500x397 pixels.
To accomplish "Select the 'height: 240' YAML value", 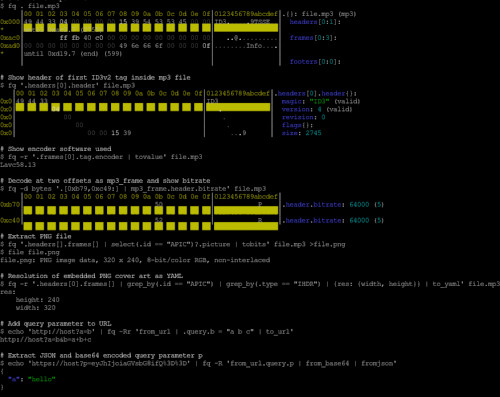I will [38, 300].
